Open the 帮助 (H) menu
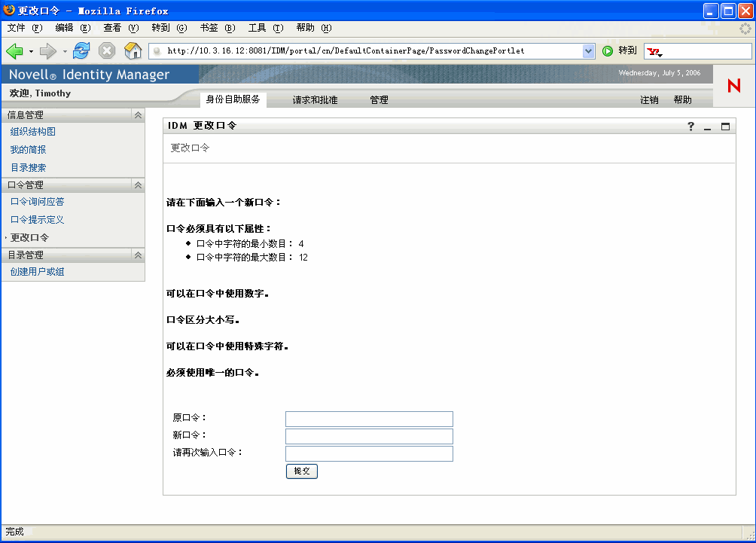 [314, 28]
